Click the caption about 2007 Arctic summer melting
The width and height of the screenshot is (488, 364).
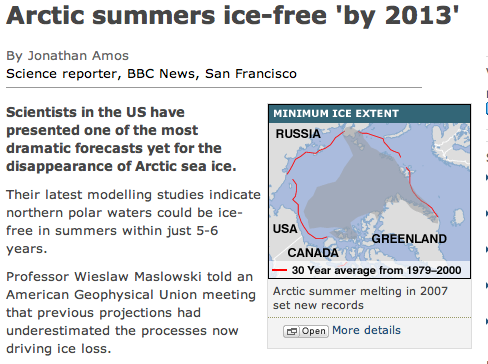360,298
